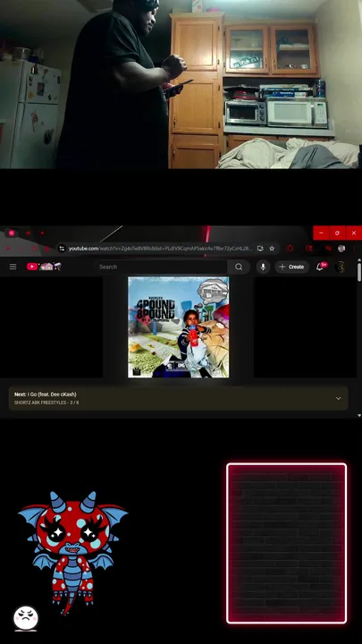Click 'Next: I Go (feat. Dee cKash)' text
Screen dimensions: 362x644
[46, 394]
